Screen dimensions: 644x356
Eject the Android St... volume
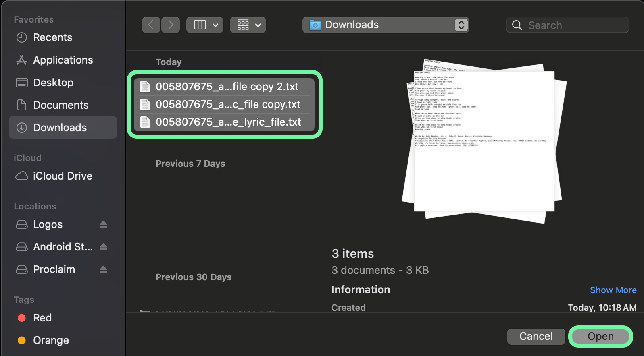point(104,247)
